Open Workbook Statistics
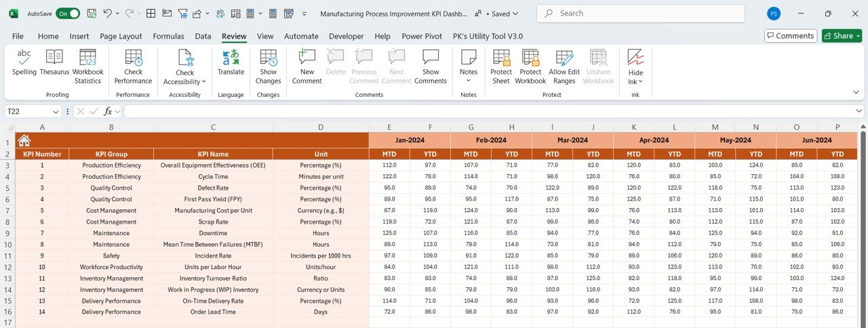 point(87,66)
